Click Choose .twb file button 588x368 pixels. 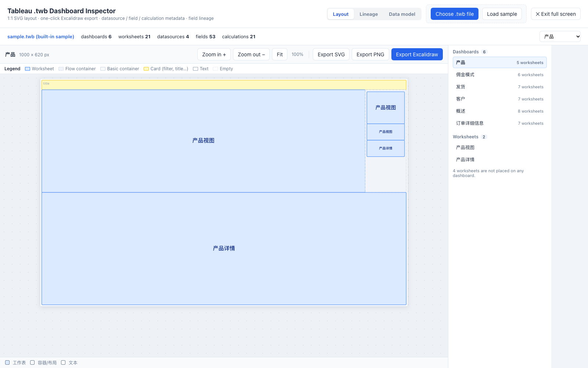point(455,14)
